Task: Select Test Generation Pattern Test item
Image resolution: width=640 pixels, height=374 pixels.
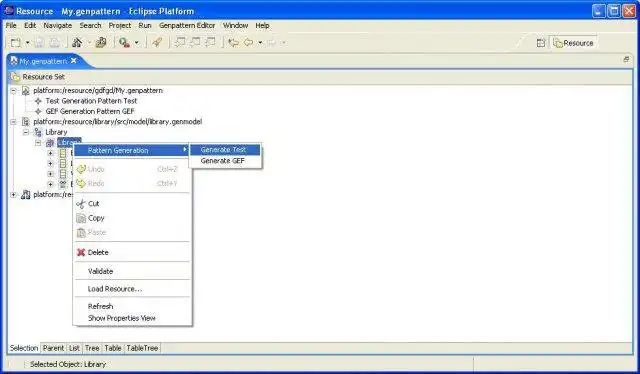Action: 91,101
